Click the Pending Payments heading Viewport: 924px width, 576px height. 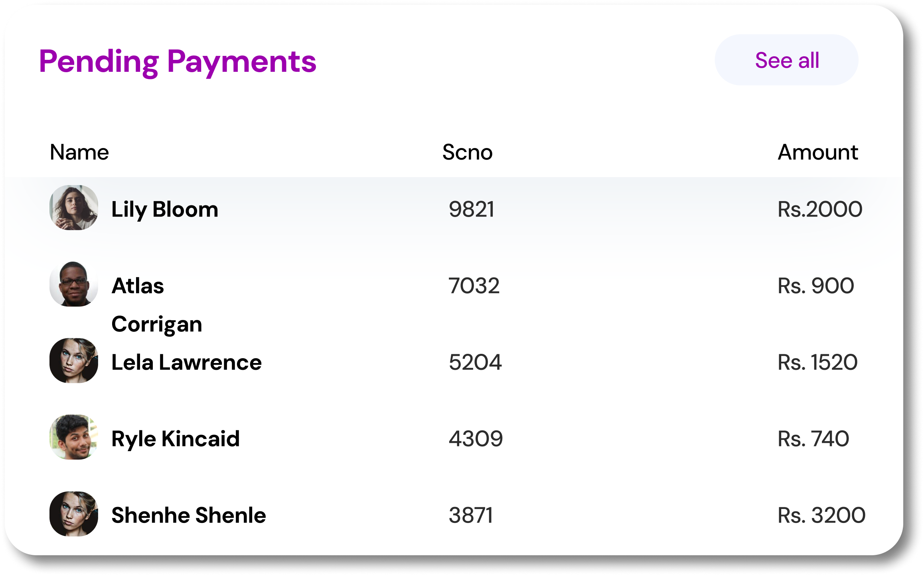[x=178, y=61]
